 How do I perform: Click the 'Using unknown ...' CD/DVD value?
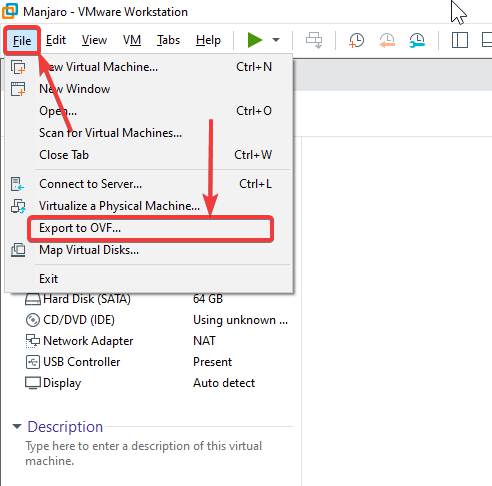(240, 320)
